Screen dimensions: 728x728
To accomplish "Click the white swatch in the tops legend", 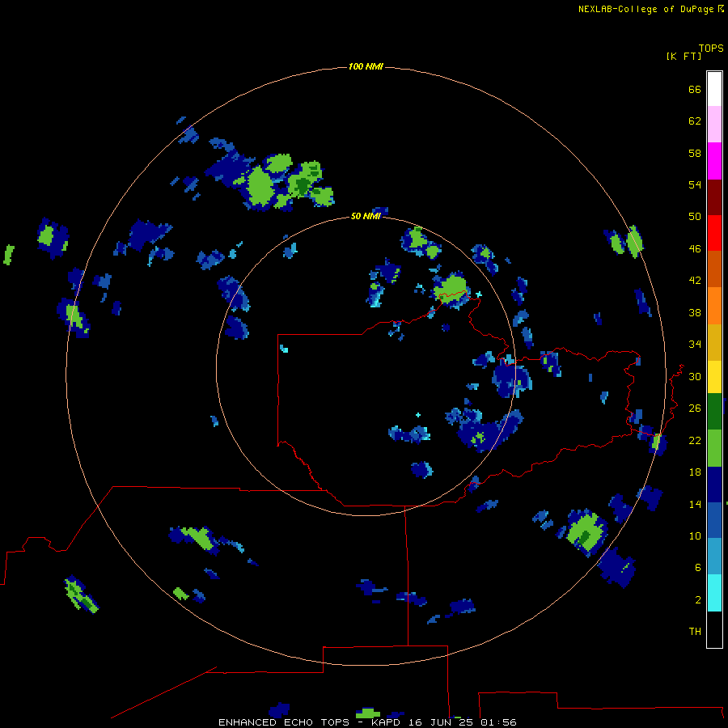I will click(x=714, y=89).
